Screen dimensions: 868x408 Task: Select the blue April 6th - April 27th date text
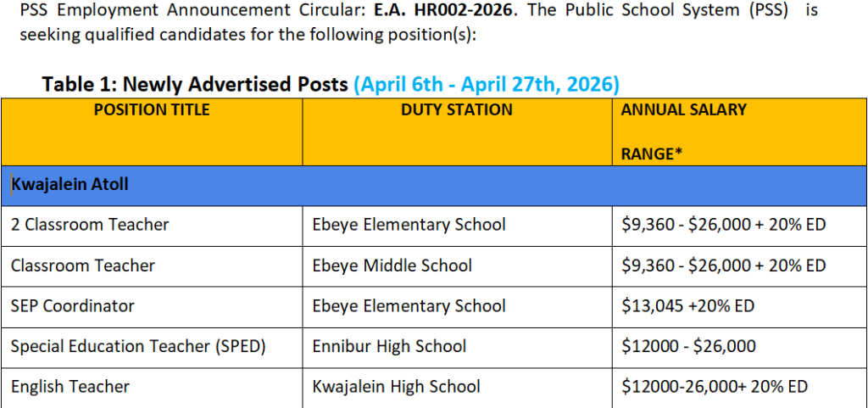[x=487, y=84]
